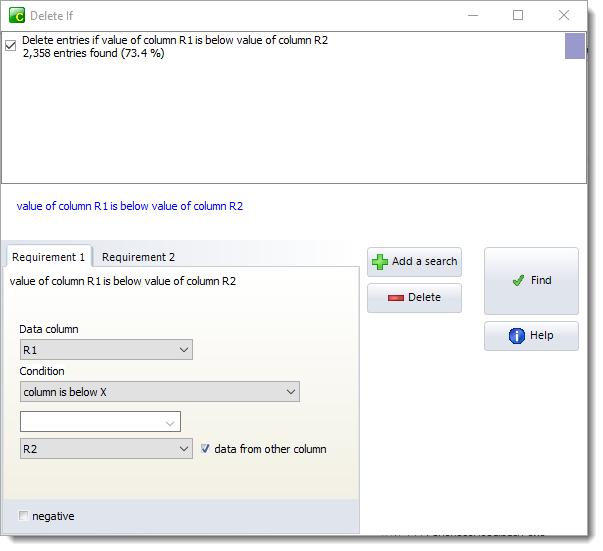Select the 2,358 entries found line
This screenshot has height=551, width=603.
tap(93, 53)
